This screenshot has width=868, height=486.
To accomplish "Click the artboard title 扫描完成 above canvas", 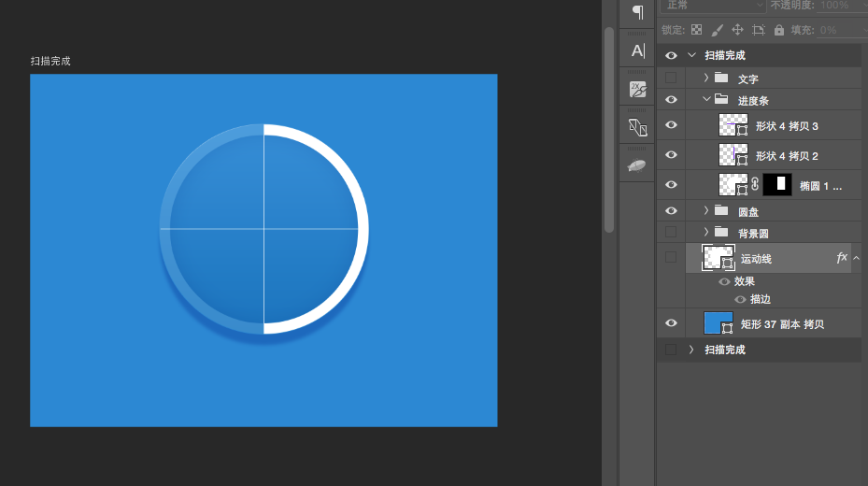I will click(50, 61).
